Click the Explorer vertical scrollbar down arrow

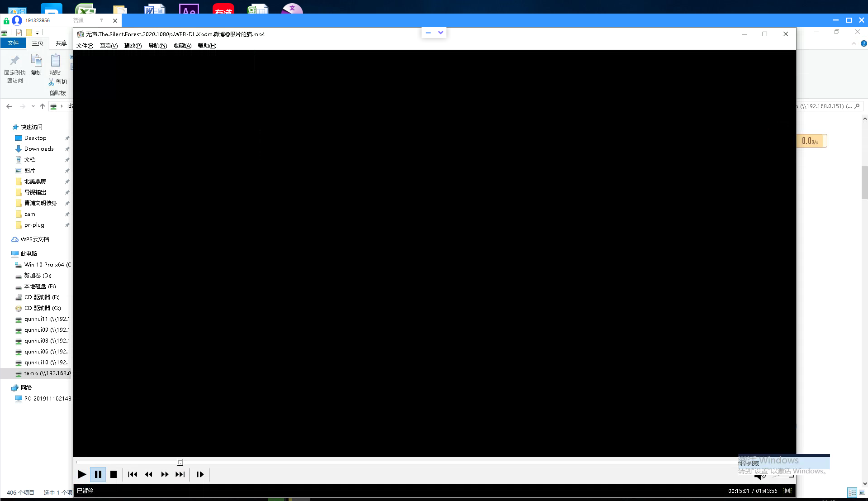tap(865, 483)
